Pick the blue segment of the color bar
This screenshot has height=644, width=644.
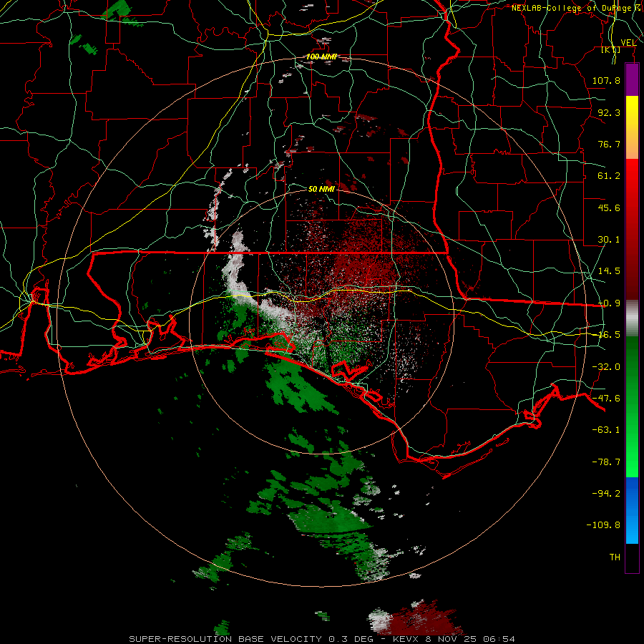coord(632,510)
